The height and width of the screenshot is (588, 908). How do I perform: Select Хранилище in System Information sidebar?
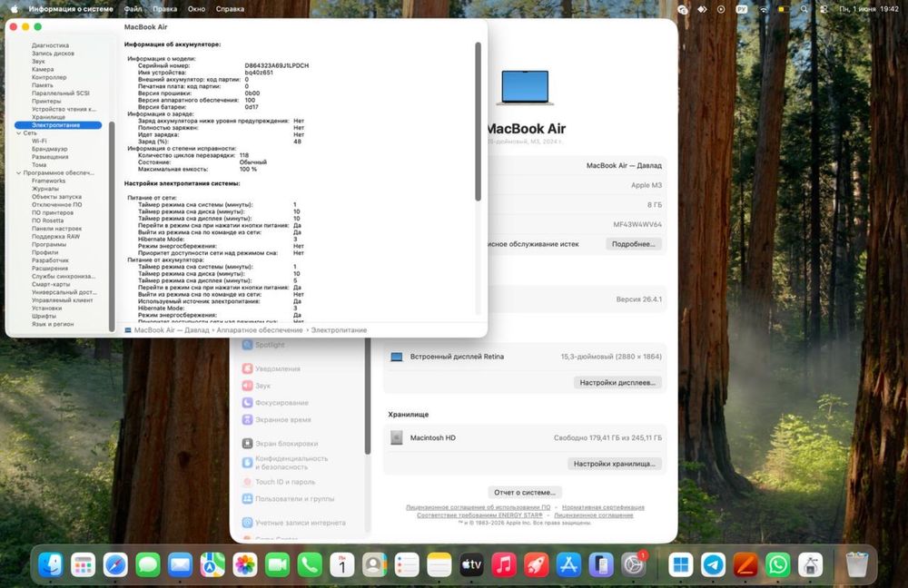coord(49,117)
